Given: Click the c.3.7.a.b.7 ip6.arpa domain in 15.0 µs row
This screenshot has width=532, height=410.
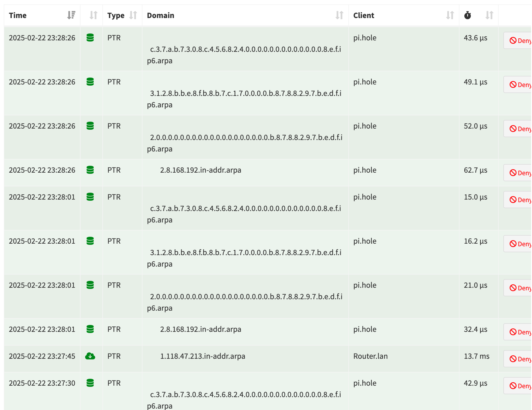Looking at the screenshot, I should (244, 214).
